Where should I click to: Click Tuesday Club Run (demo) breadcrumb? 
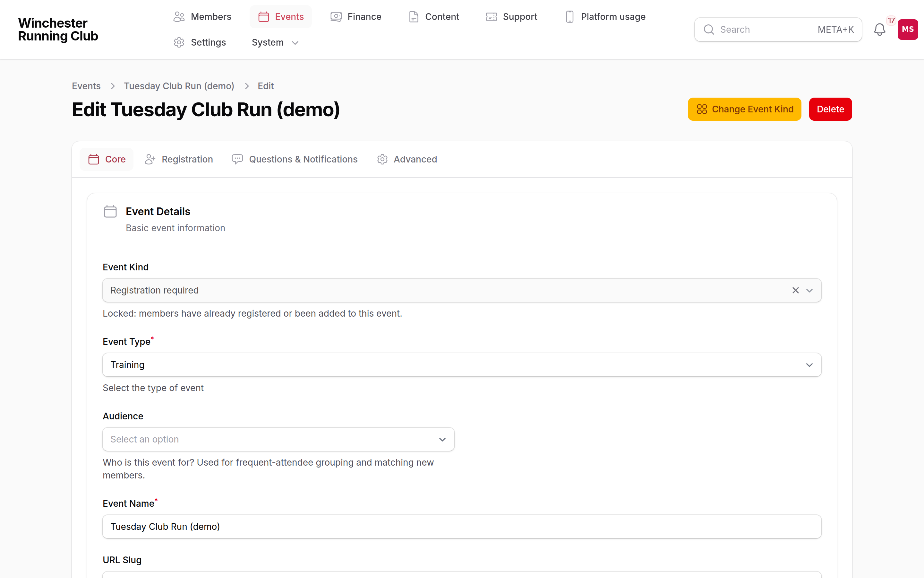click(x=179, y=86)
